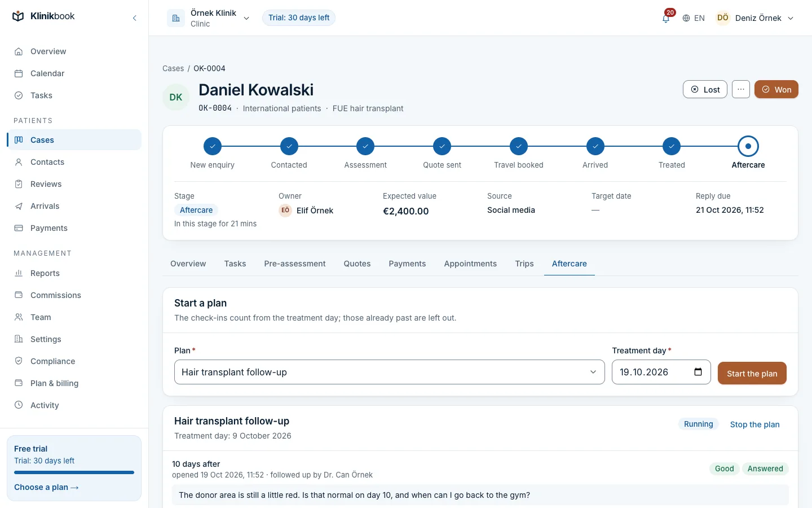Open Tasks from the sidebar
The height and width of the screenshot is (508, 812).
click(x=74, y=95)
